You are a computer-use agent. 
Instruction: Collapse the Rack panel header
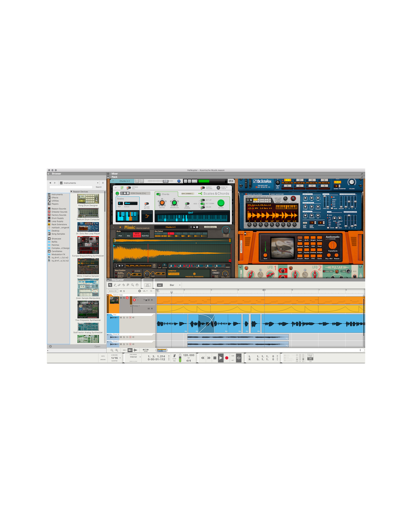click(x=109, y=177)
